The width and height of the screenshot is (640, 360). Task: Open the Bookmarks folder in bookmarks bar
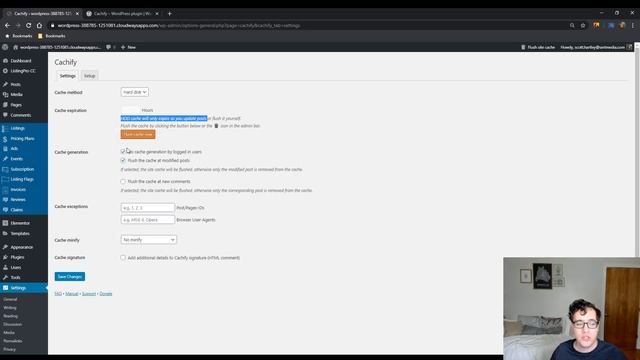tap(51, 36)
